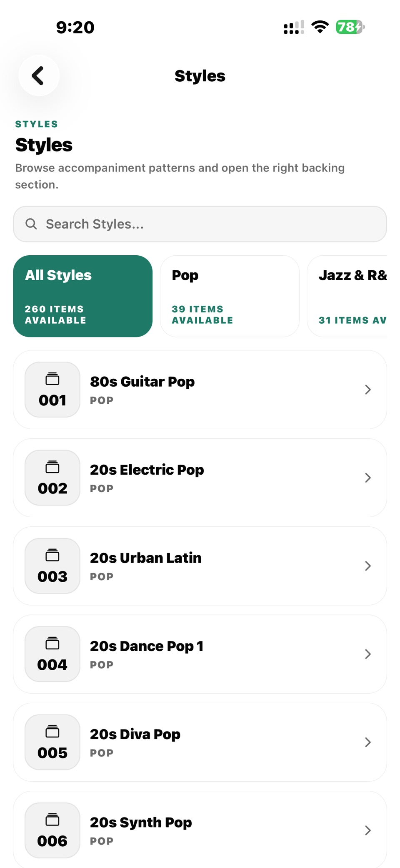This screenshot has width=400, height=868.
Task: Tap the Wi-Fi status icon
Action: (320, 27)
